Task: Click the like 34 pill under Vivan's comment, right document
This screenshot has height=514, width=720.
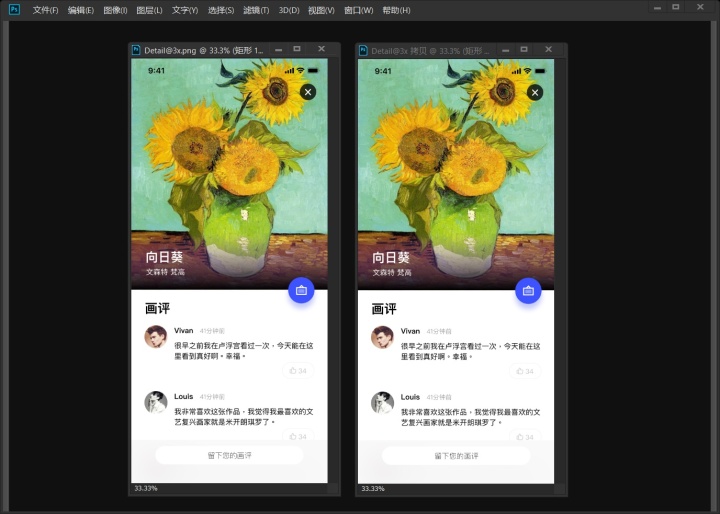Action: [525, 371]
